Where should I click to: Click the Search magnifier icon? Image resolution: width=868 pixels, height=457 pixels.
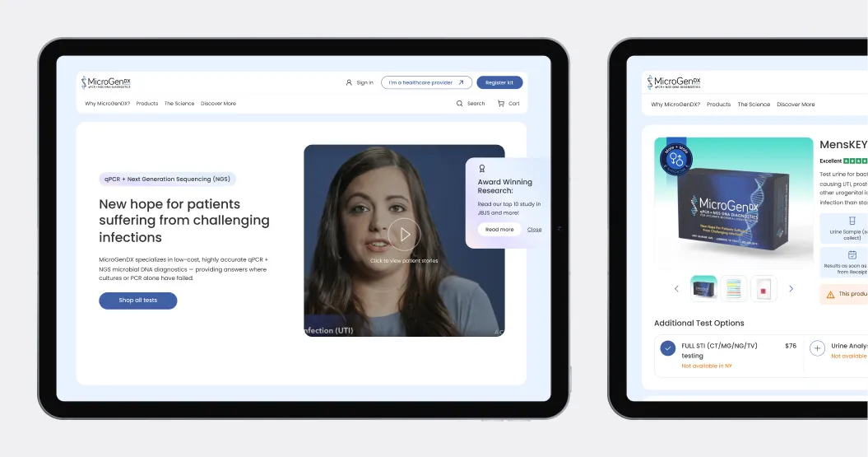(459, 104)
